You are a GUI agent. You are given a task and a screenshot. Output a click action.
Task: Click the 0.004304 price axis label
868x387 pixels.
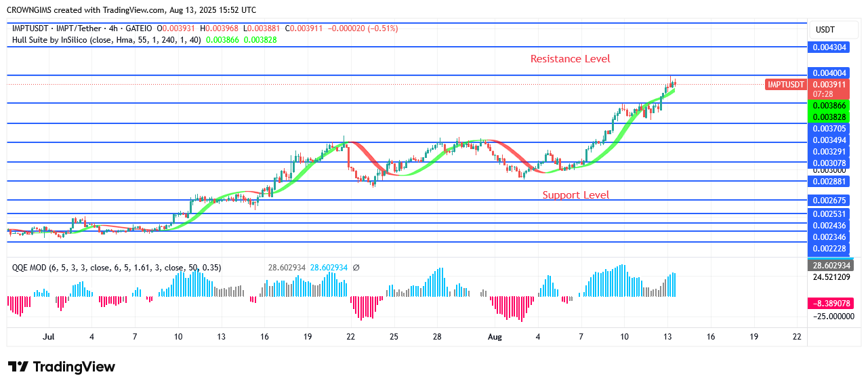[x=830, y=47]
